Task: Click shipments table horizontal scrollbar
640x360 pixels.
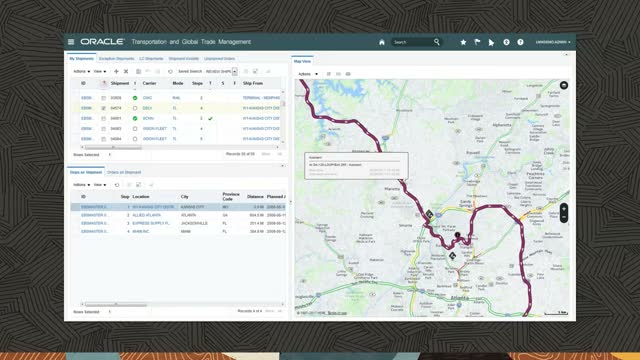Action: [x=113, y=147]
